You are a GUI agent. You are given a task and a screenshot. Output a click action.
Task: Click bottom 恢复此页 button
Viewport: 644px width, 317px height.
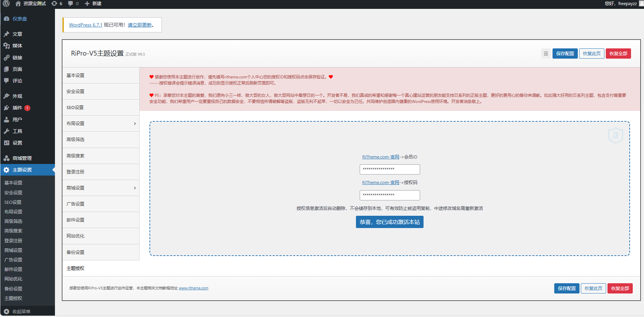(x=593, y=288)
